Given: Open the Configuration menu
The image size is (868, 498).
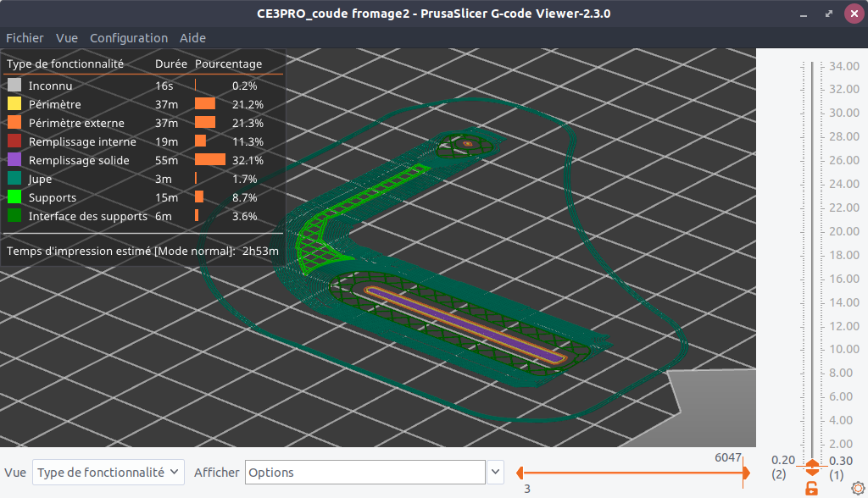Looking at the screenshot, I should pos(129,38).
